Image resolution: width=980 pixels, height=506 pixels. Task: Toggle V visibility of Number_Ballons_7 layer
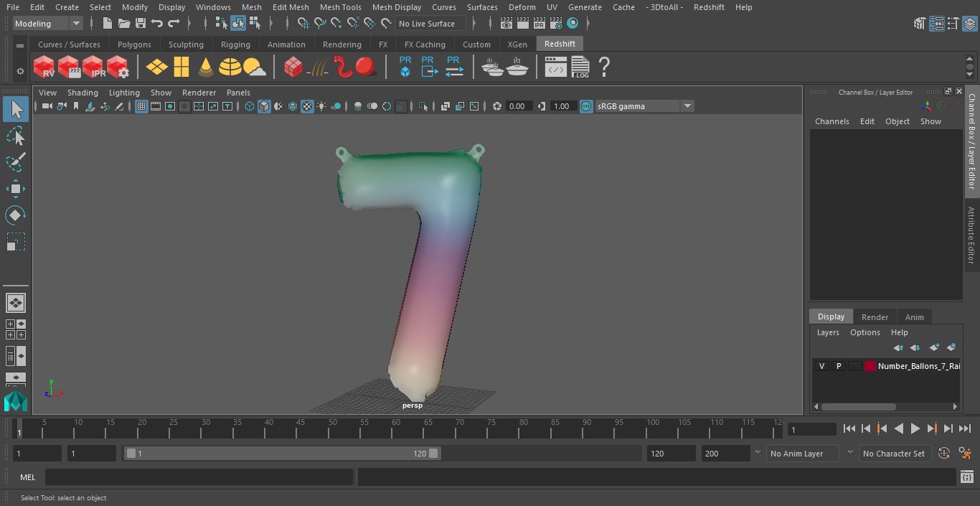821,366
